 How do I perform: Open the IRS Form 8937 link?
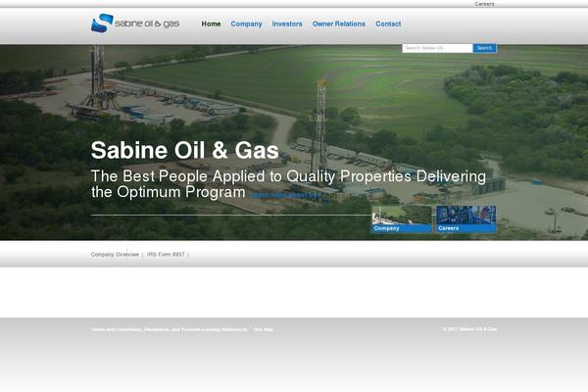pos(166,255)
